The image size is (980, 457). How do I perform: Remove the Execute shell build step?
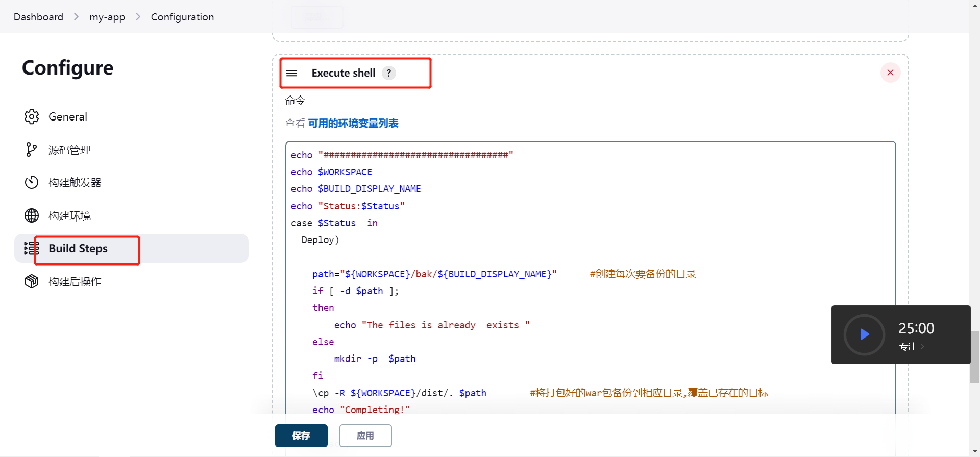pos(890,73)
